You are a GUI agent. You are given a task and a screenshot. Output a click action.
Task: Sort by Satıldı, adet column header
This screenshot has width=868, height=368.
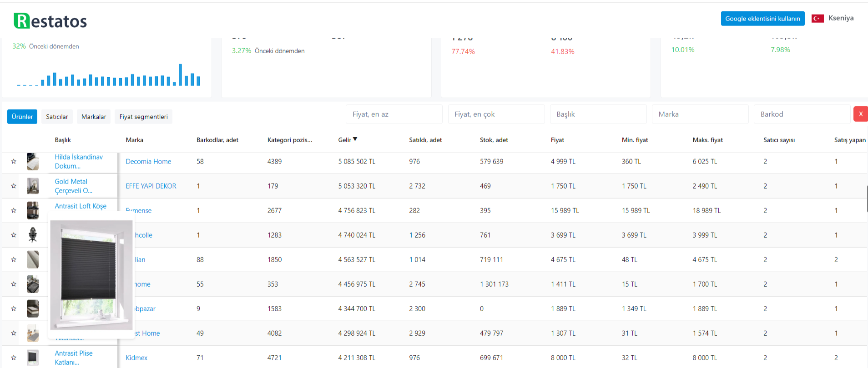(425, 140)
